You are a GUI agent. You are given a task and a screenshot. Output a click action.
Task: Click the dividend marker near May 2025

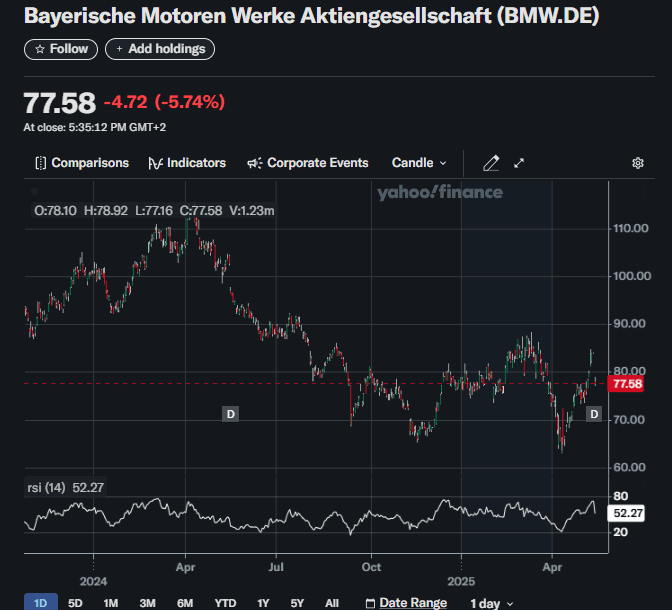pos(594,414)
